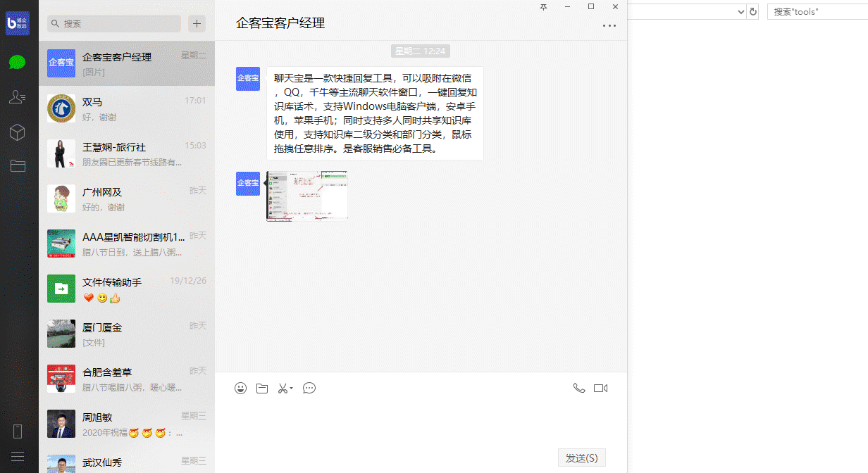Screen dimensions: 868x473
Task: Open the 王慧娴-旅行社 conversation
Action: [x=127, y=153]
